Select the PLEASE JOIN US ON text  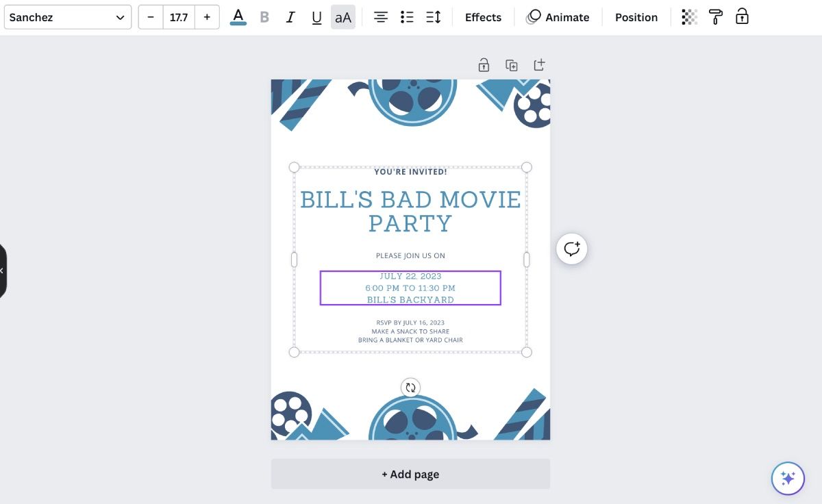click(410, 255)
